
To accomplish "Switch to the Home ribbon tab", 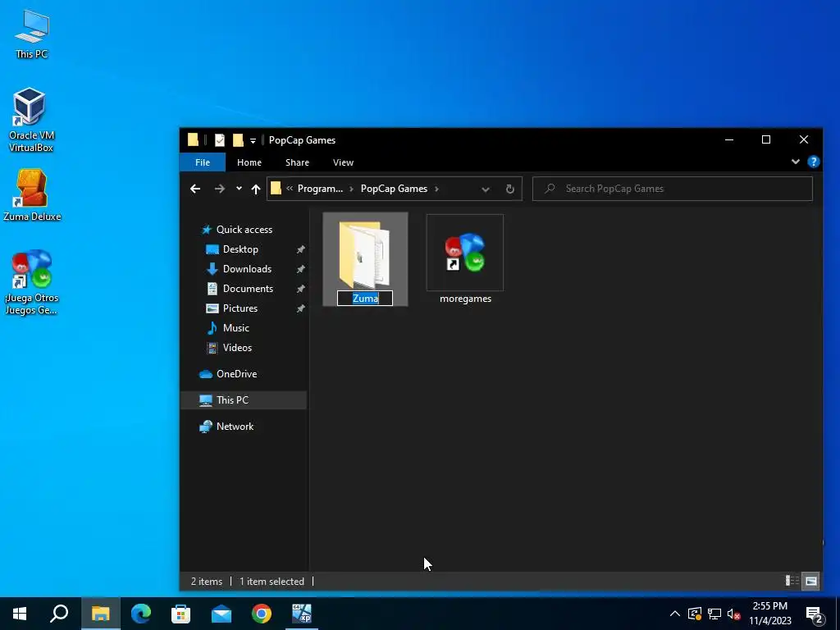I will pos(249,162).
